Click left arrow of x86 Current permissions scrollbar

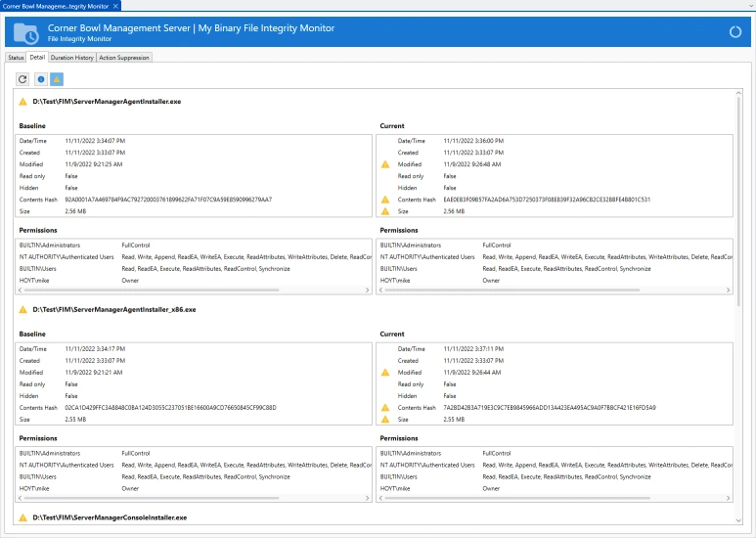pos(380,499)
